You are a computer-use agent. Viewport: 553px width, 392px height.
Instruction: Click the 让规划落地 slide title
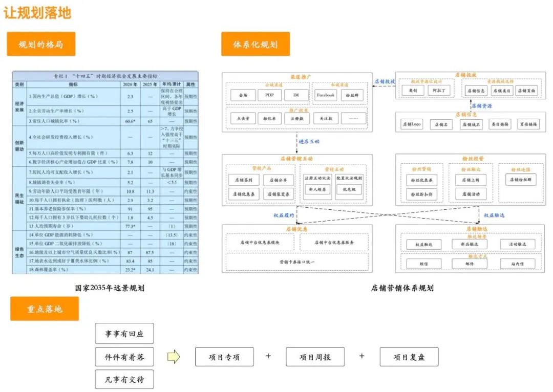pyautogui.click(x=37, y=13)
